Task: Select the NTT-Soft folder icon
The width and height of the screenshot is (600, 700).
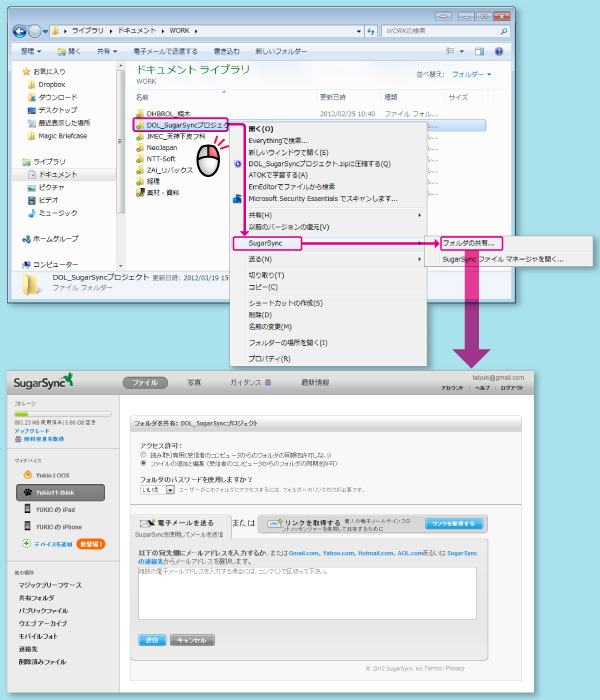Action: click(140, 159)
